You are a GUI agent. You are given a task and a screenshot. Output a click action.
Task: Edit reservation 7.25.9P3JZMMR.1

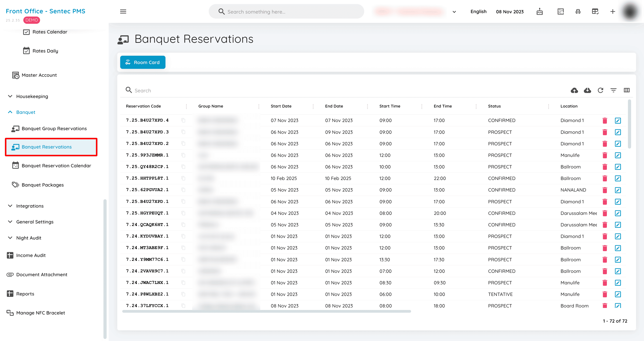pyautogui.click(x=618, y=155)
